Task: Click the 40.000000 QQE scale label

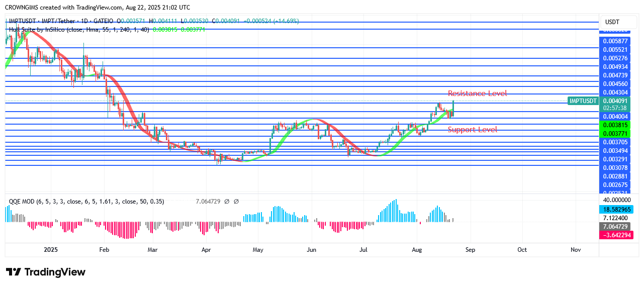Action: (x=616, y=201)
